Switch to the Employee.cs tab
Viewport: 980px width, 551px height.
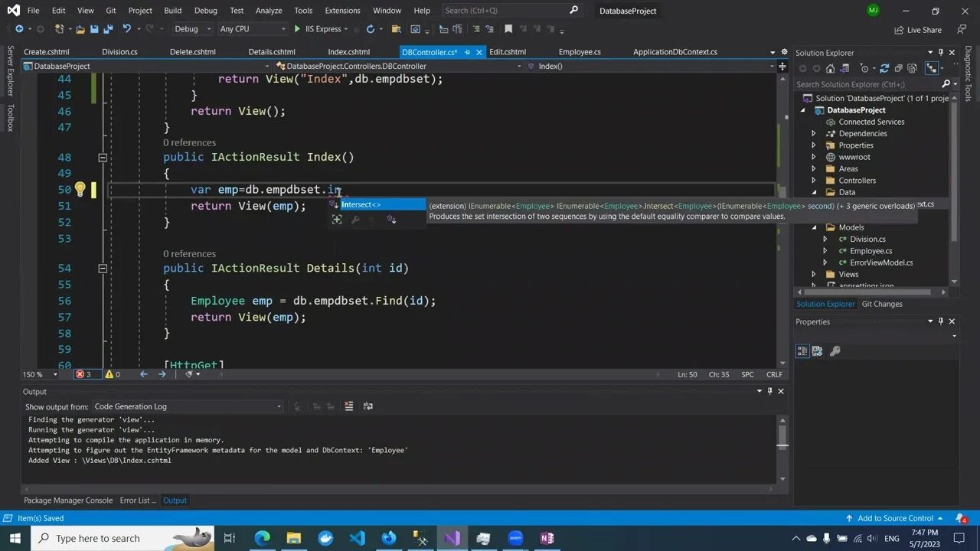click(x=580, y=52)
